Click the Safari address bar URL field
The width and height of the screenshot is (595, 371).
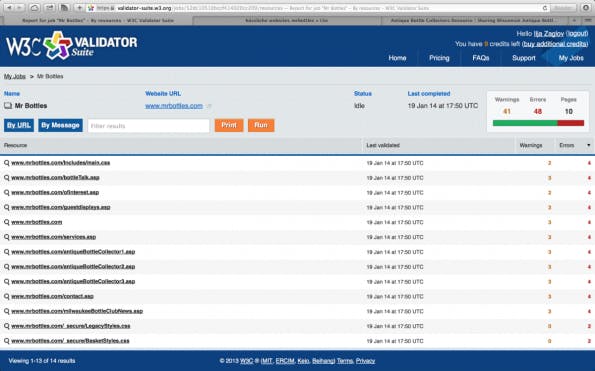click(x=317, y=8)
